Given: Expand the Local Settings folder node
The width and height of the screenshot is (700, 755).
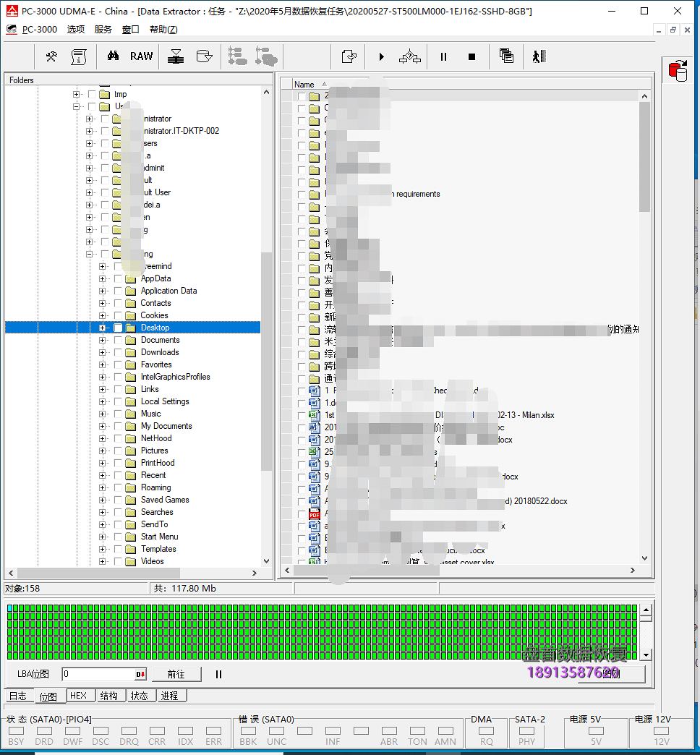Looking at the screenshot, I should pos(102,401).
